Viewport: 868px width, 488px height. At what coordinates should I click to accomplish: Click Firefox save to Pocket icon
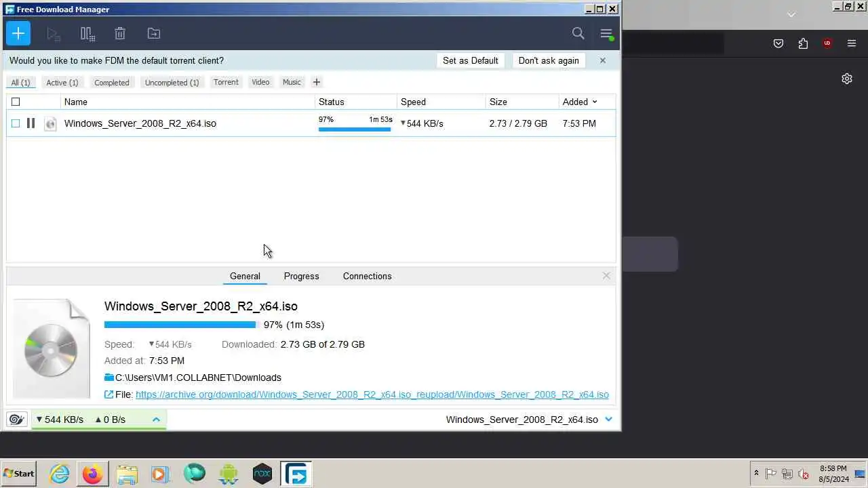778,43
